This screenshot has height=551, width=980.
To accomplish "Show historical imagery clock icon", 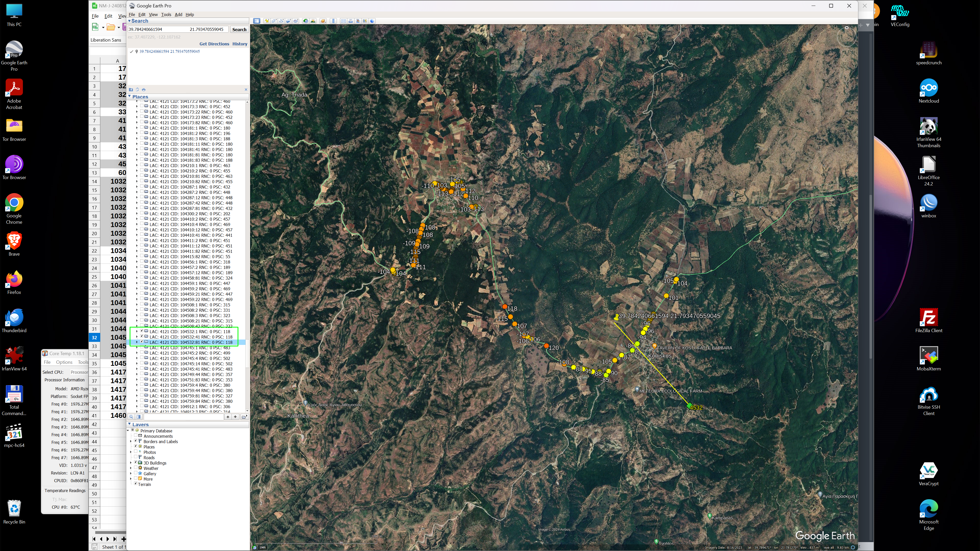I will (x=306, y=21).
